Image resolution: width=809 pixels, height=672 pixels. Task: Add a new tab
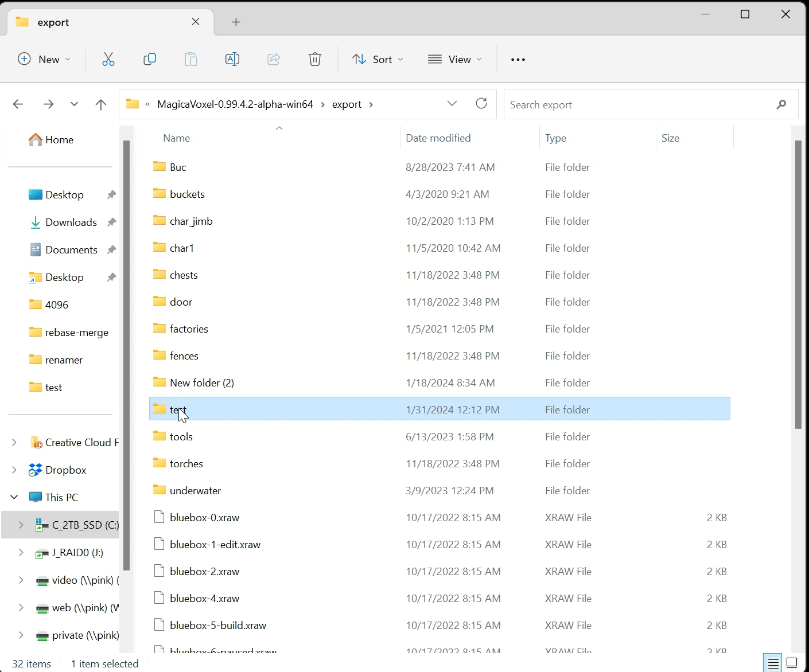[236, 22]
